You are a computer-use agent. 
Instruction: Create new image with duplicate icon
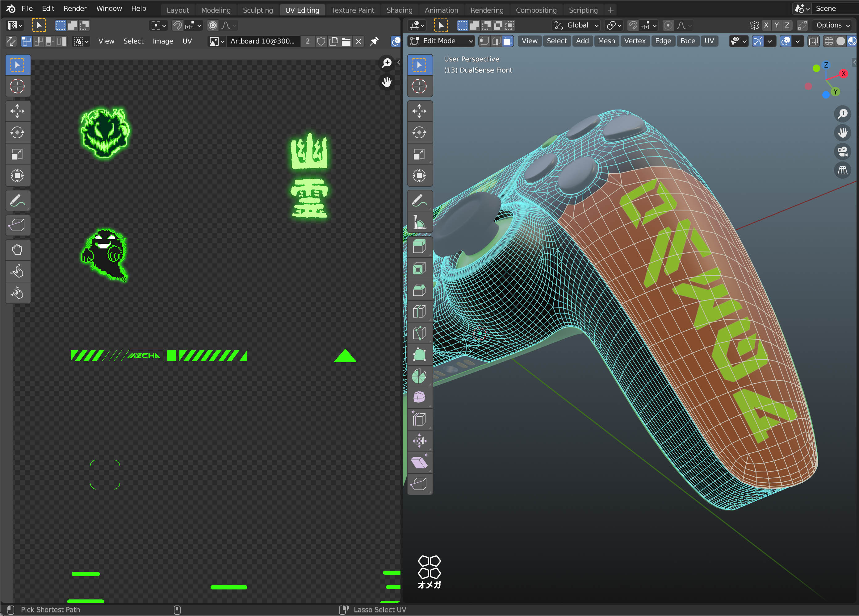(334, 41)
